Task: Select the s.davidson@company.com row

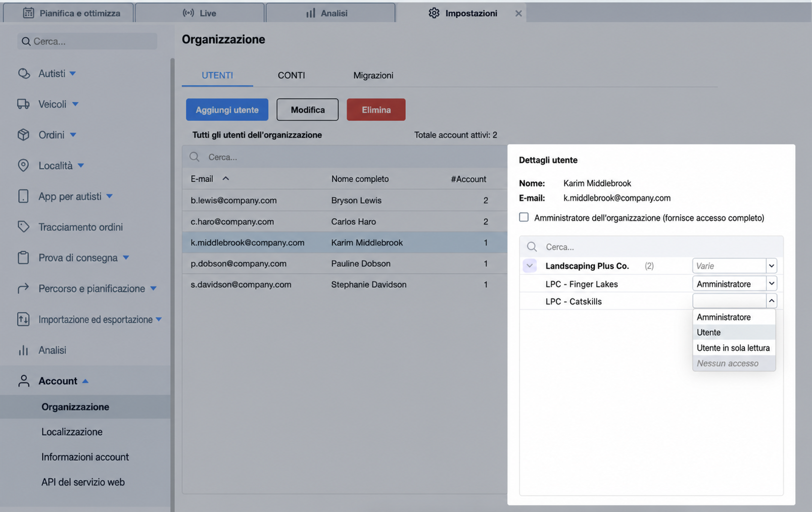Action: [345, 285]
